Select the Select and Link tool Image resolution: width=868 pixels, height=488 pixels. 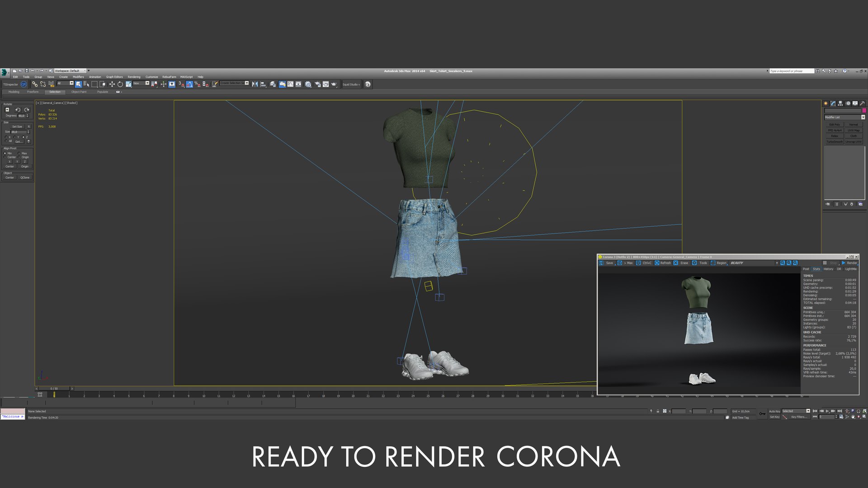click(x=35, y=84)
